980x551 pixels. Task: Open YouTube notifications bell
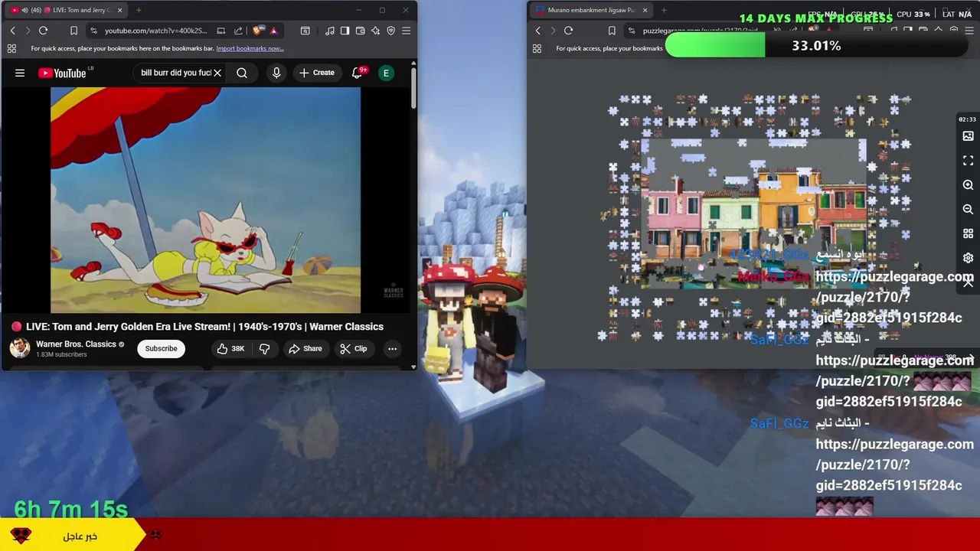(x=357, y=73)
